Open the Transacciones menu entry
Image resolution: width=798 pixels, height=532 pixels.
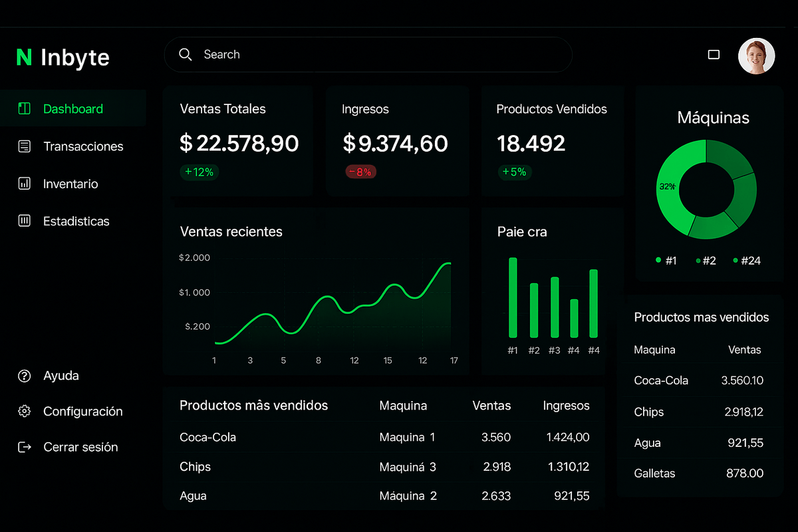pyautogui.click(x=82, y=146)
